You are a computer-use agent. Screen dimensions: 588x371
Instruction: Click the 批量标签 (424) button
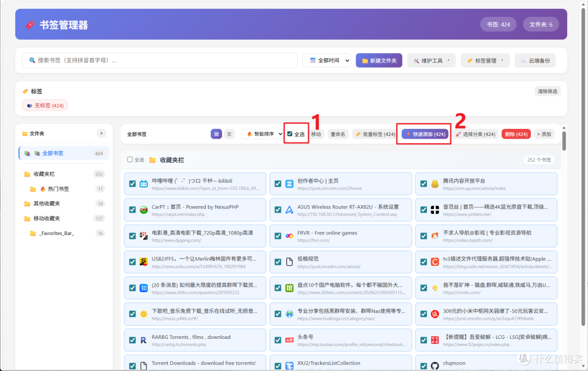coord(375,134)
